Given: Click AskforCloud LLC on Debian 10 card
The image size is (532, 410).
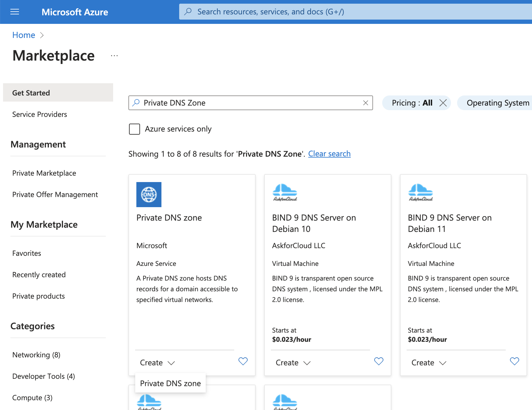Looking at the screenshot, I should 299,246.
